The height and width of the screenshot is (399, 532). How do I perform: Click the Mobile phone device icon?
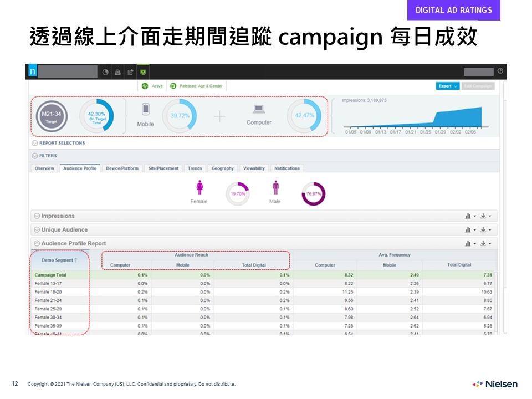click(146, 110)
